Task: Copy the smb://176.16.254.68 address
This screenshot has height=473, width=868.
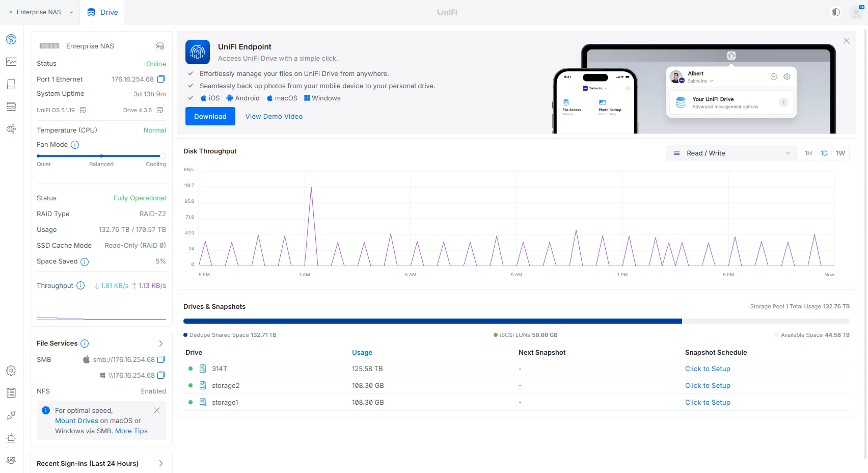Action: [x=161, y=359]
